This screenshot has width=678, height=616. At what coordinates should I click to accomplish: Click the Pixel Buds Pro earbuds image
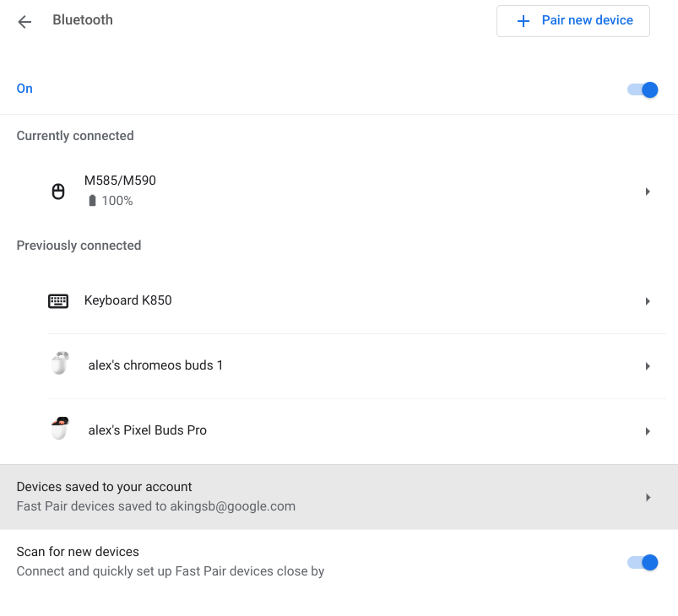point(58,430)
